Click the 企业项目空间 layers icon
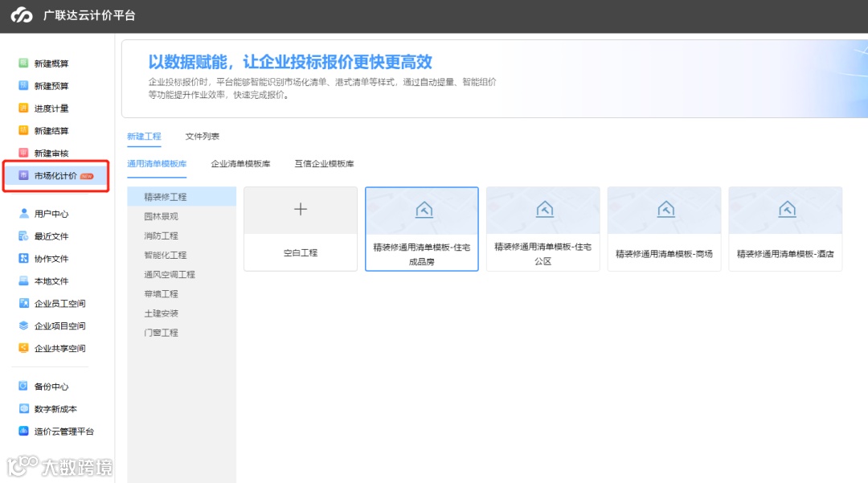 [23, 325]
